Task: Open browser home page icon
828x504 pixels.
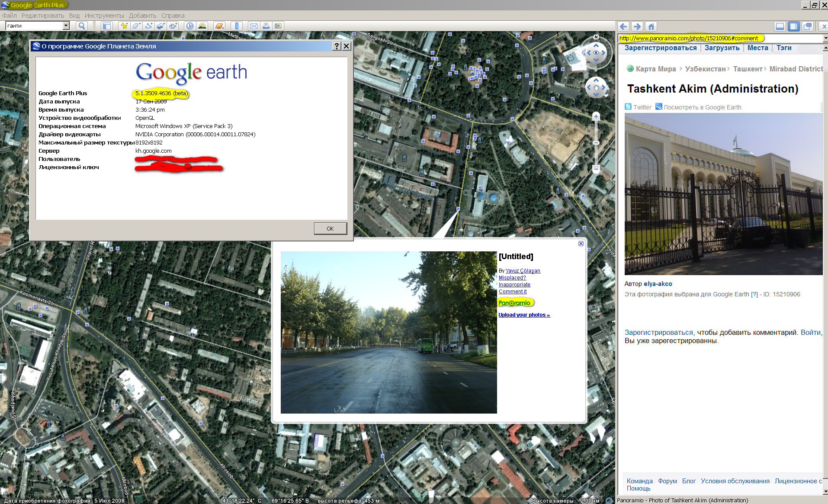Action: click(x=651, y=26)
